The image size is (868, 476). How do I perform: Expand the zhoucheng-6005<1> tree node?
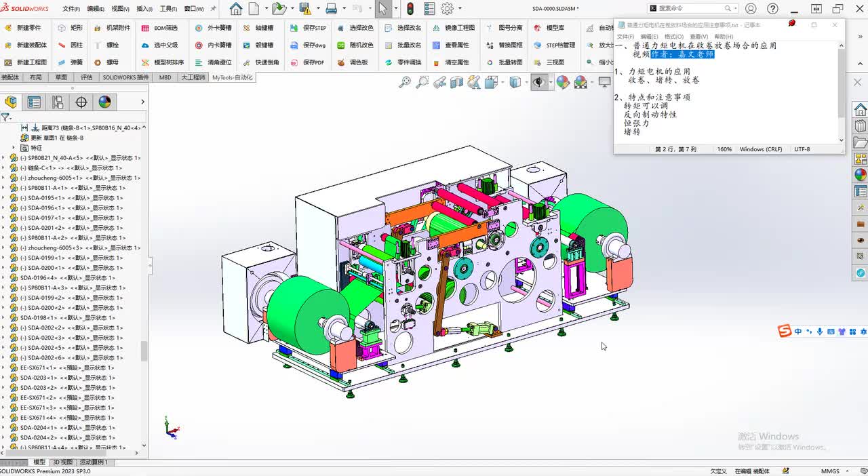tap(4, 178)
